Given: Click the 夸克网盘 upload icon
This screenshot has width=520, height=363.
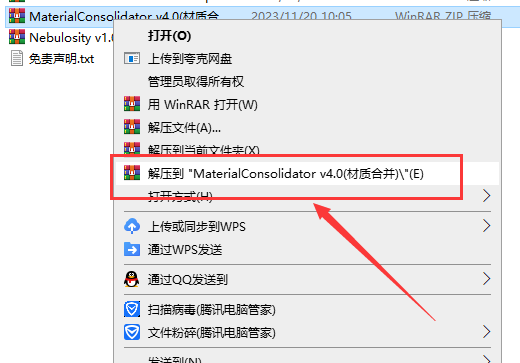Looking at the screenshot, I should (x=132, y=59).
